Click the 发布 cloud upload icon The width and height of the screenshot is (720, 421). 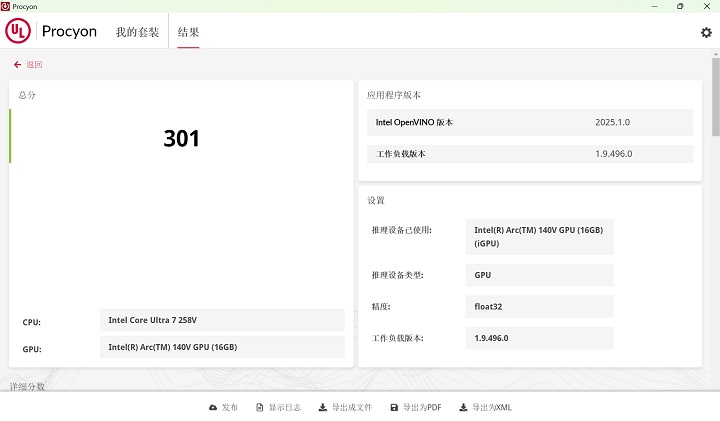[213, 407]
